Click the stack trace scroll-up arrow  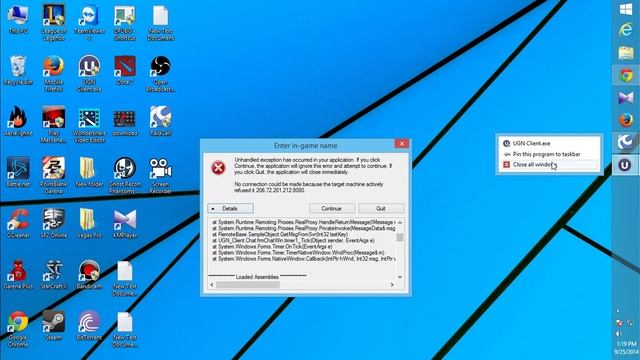[400, 222]
